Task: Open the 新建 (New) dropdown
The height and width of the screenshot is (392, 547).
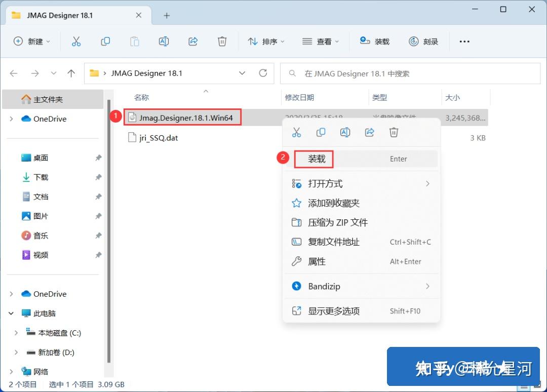Action: [x=32, y=41]
